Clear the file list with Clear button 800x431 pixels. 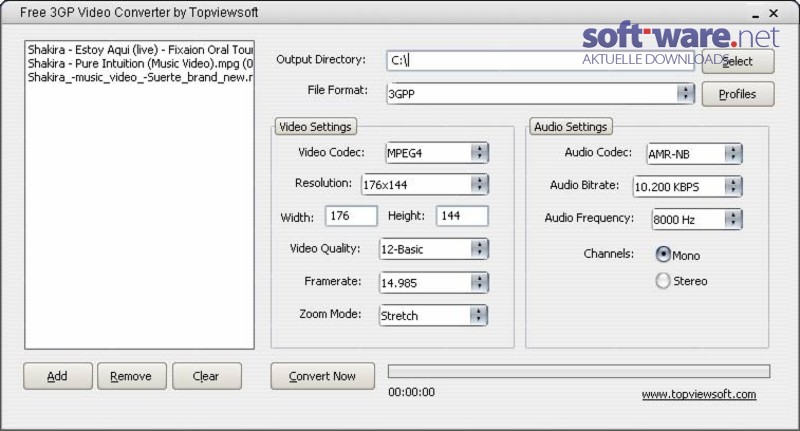[x=207, y=376]
